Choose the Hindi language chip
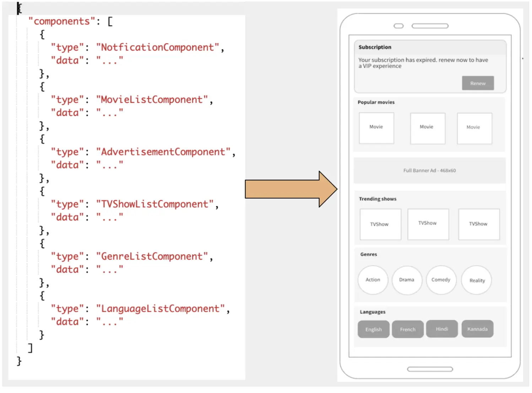The image size is (532, 393). (x=442, y=329)
